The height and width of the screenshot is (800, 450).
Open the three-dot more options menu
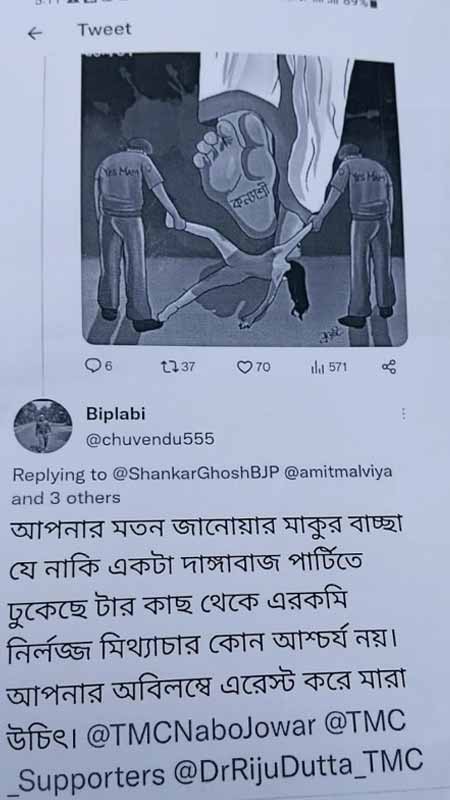[404, 415]
